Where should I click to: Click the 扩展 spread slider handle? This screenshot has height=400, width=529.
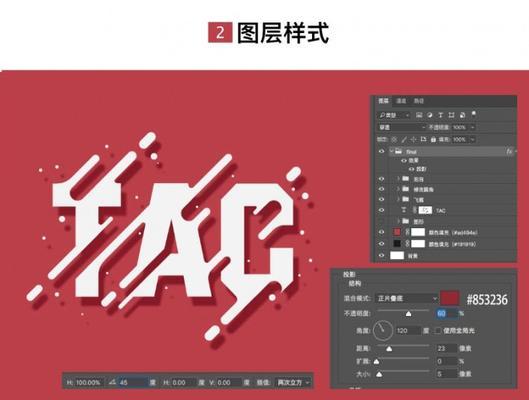(377, 362)
